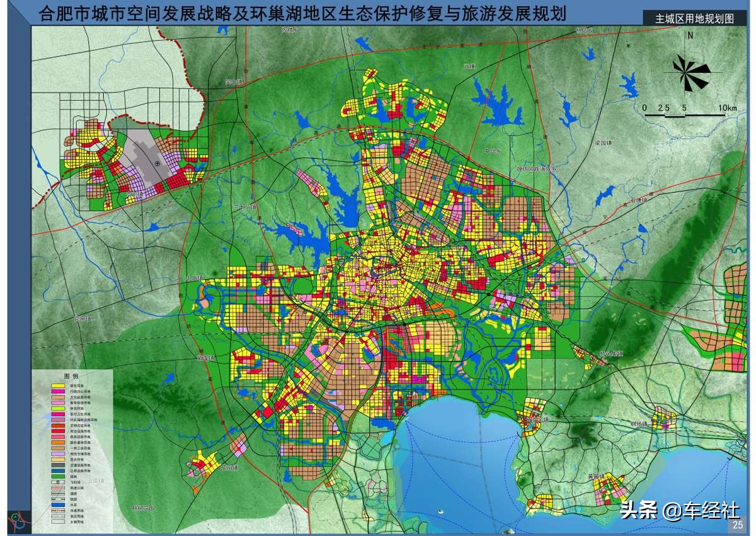Image resolution: width=756 pixels, height=536 pixels.
Task: Click the '图例' legend heading
Action: pos(71,376)
